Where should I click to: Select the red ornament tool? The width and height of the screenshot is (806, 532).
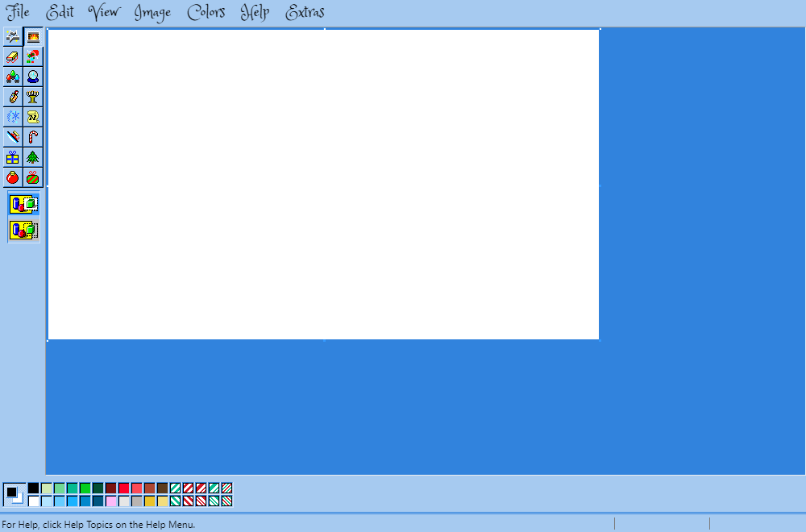coord(13,177)
